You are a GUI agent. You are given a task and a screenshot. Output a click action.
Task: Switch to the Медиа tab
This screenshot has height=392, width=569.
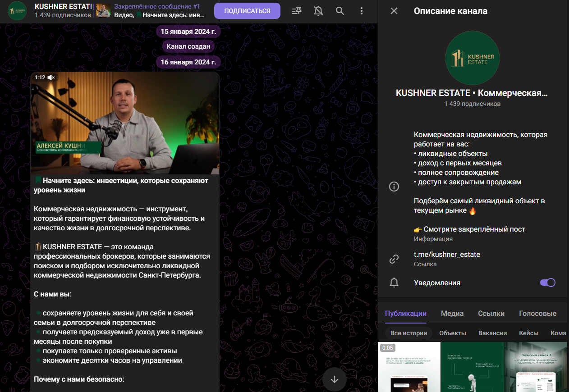coord(452,314)
